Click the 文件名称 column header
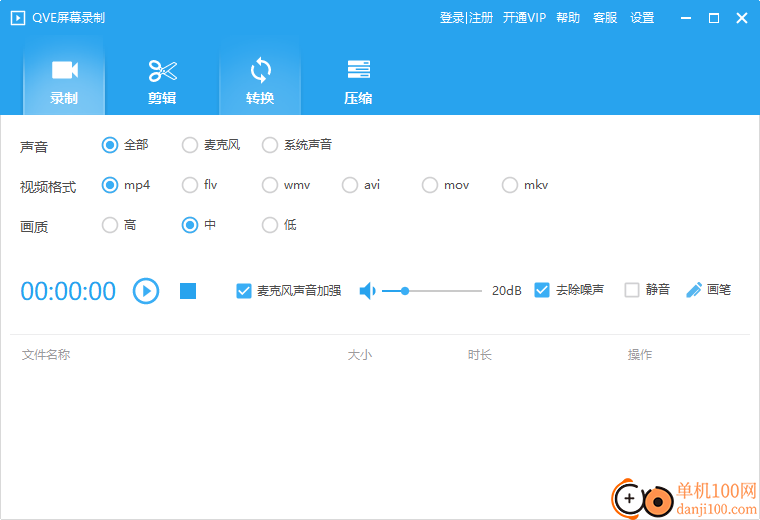760x520 pixels. 46,355
